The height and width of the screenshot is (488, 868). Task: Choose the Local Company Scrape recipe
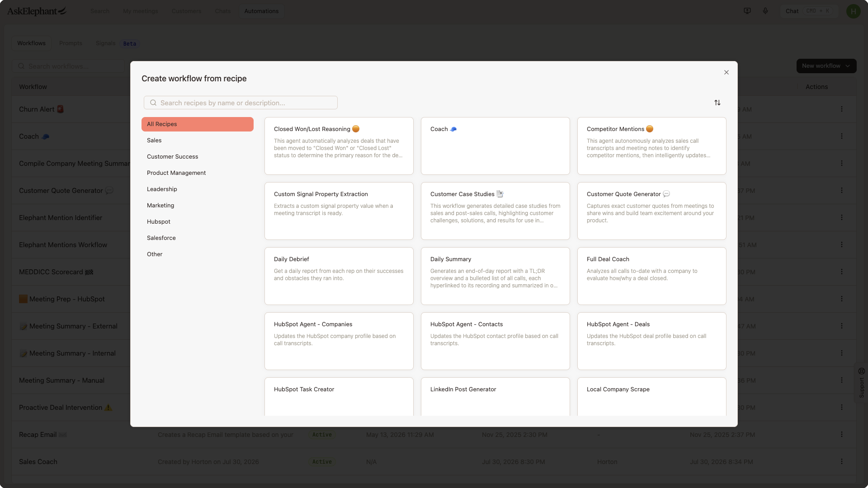[x=652, y=397]
